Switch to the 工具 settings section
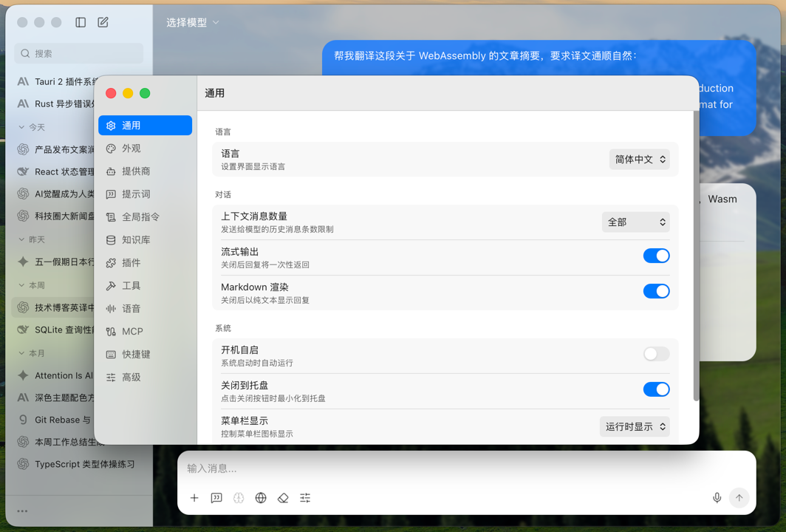Viewport: 786px width, 532px height. click(132, 285)
